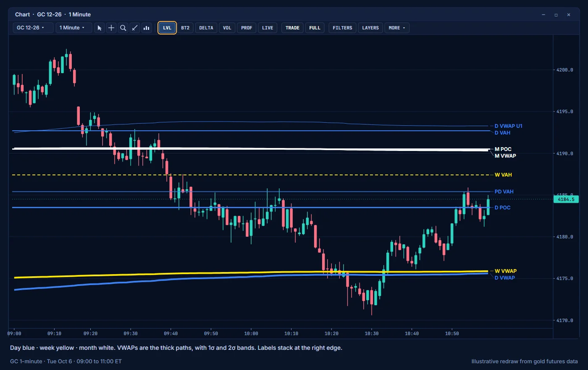Screen dimensions: 588x370
Task: Click the D VAH level label
Action: [502, 133]
